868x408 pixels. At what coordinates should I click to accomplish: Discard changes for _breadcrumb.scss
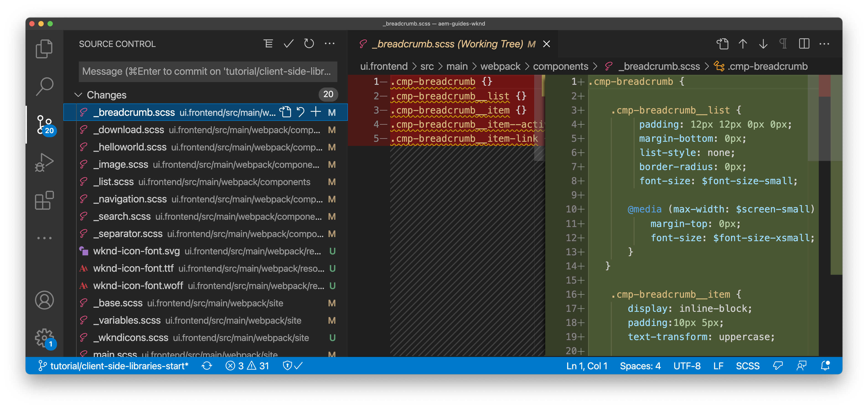[x=301, y=112]
